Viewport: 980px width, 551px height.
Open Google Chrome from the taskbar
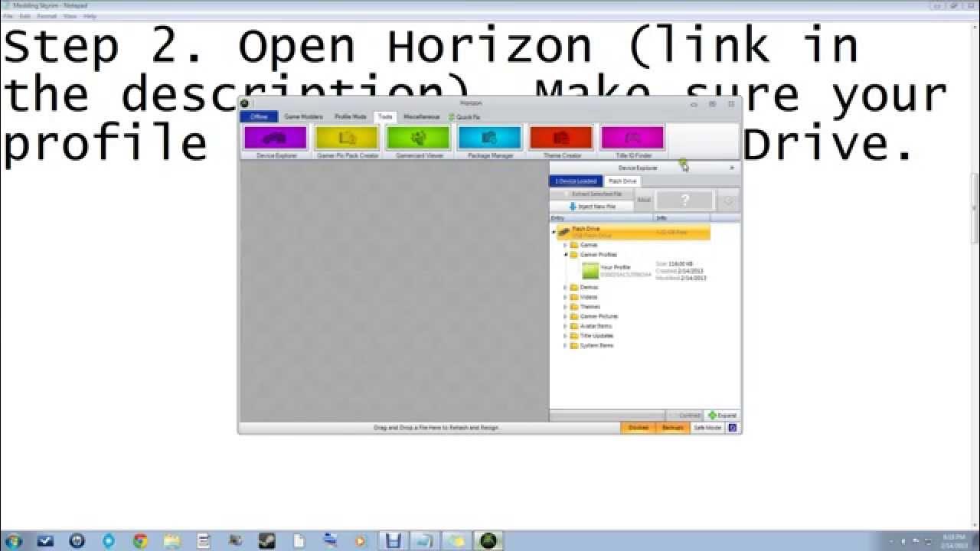tap(140, 541)
